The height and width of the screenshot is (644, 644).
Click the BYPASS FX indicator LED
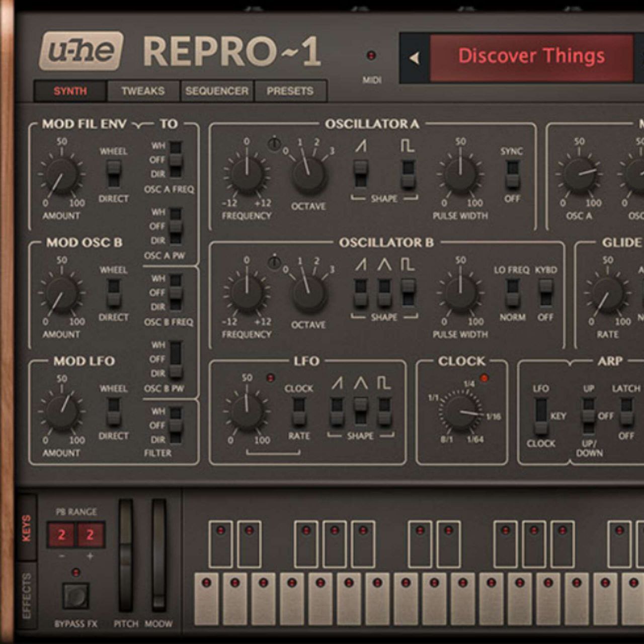tap(76, 572)
